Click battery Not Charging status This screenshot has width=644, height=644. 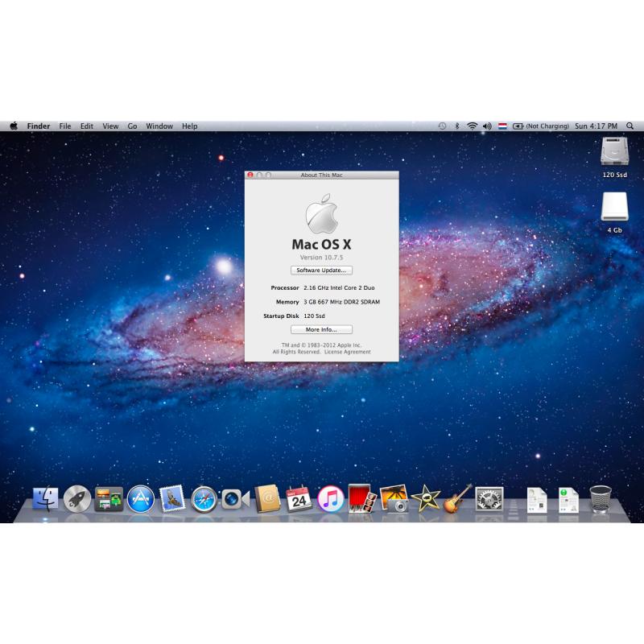(540, 126)
